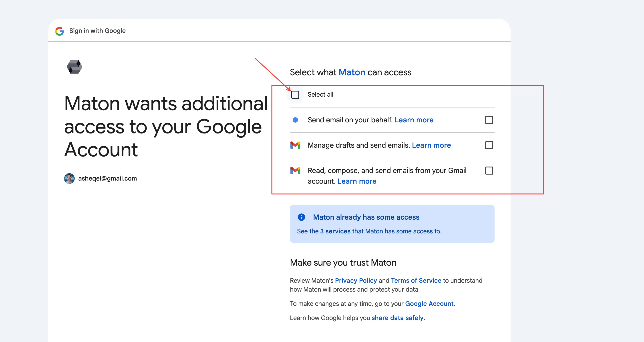Click the Select all label
The width and height of the screenshot is (644, 342).
tap(320, 95)
